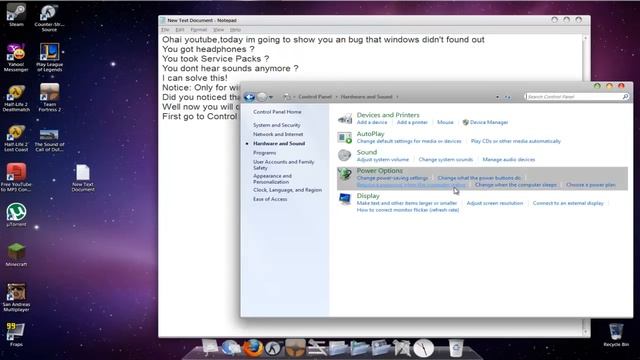Select Team Fortress 2 desktop icon
Image resolution: width=640 pixels, height=360 pixels.
tap(49, 98)
